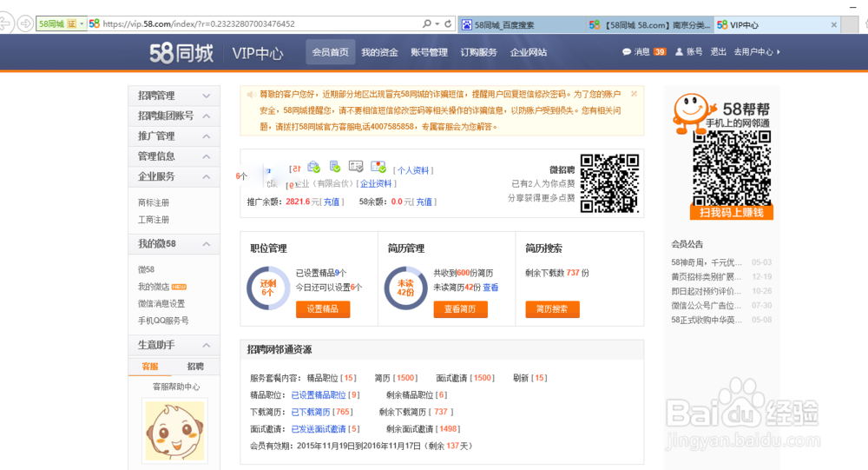The image size is (868, 470).
Task: Open the 58同城 address bar dropdown arrow
Action: 82,23
